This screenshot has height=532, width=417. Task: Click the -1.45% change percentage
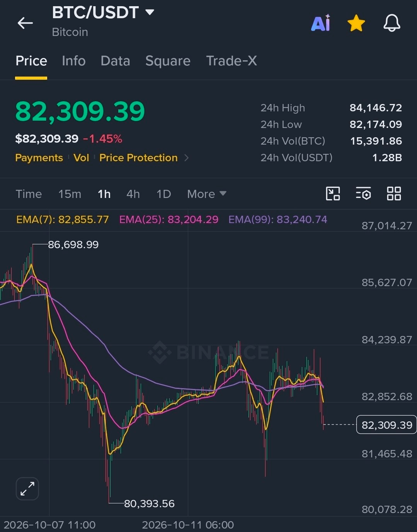click(103, 139)
